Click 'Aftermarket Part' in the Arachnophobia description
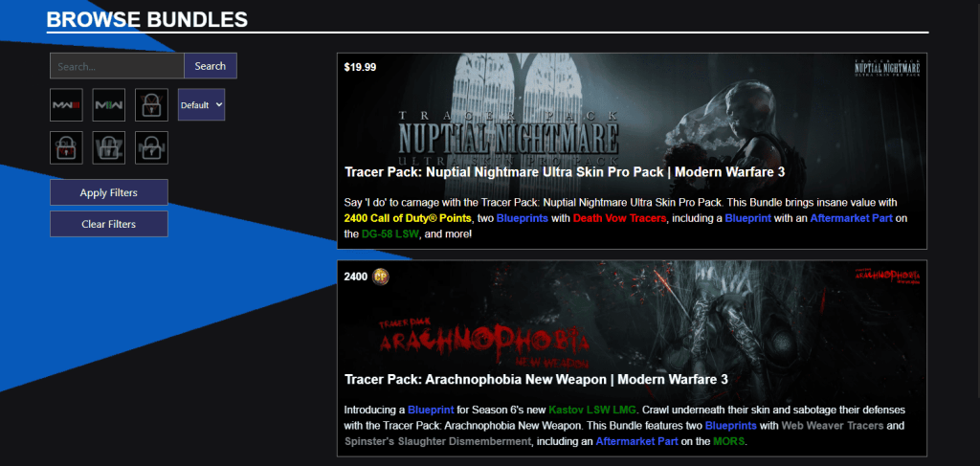 point(637,442)
